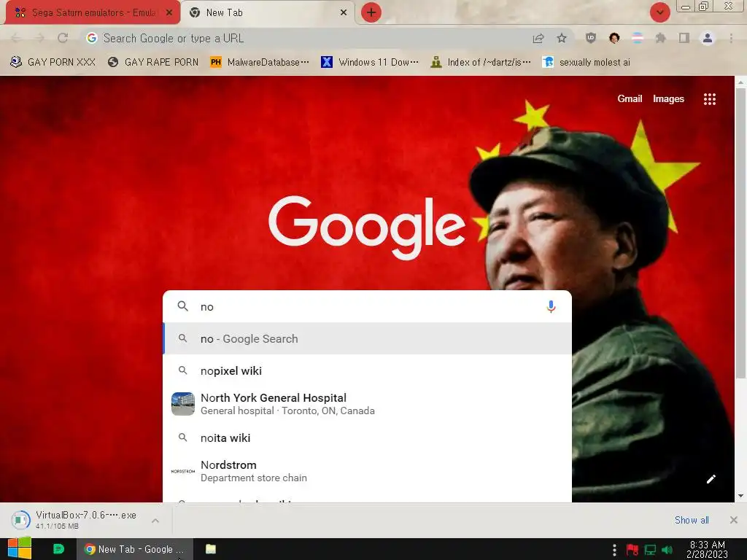Open the tab search dropdown arrow
Viewport: 747px width, 560px height.
659,12
